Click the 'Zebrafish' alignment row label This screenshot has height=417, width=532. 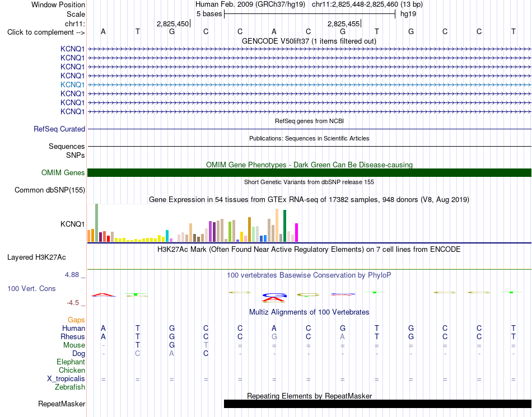click(x=70, y=387)
